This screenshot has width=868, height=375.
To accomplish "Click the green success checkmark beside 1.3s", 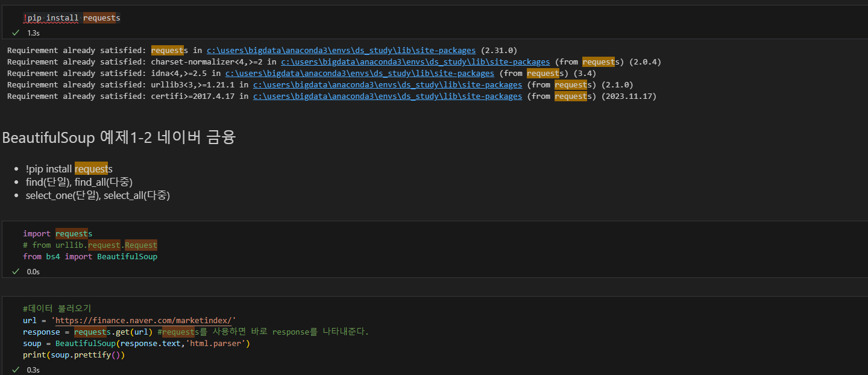I will (16, 33).
